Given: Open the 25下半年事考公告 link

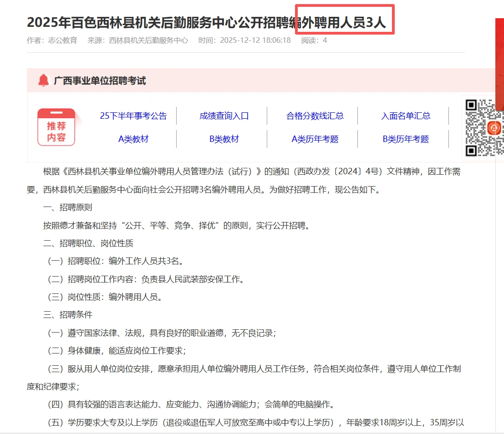Looking at the screenshot, I should 133,116.
